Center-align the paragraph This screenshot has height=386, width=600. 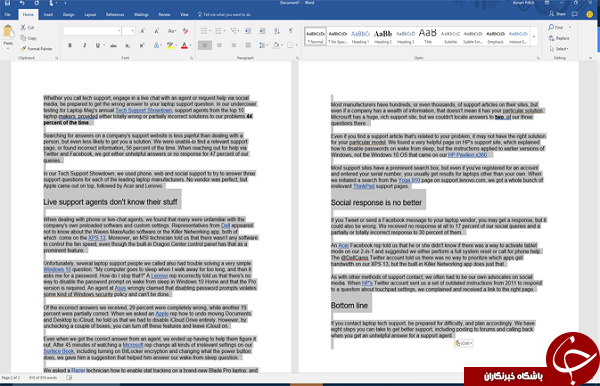click(x=219, y=46)
